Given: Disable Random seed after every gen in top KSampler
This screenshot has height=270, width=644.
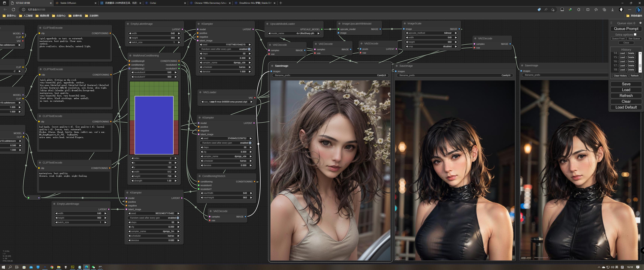Looking at the screenshot, I should tap(249, 49).
